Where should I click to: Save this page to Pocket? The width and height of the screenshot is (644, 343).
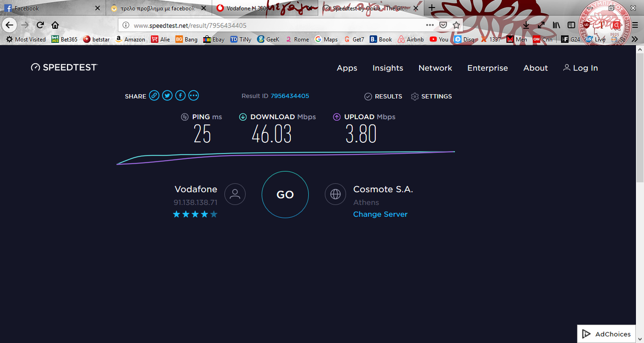pos(443,25)
